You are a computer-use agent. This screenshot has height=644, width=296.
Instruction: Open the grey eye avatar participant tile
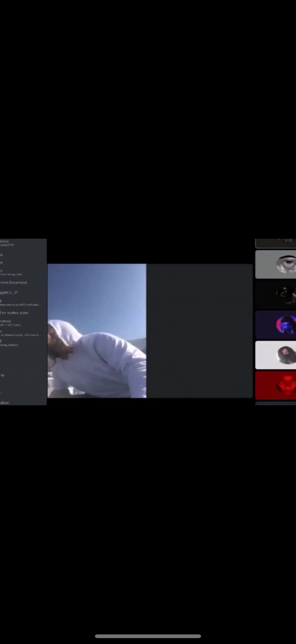[276, 264]
